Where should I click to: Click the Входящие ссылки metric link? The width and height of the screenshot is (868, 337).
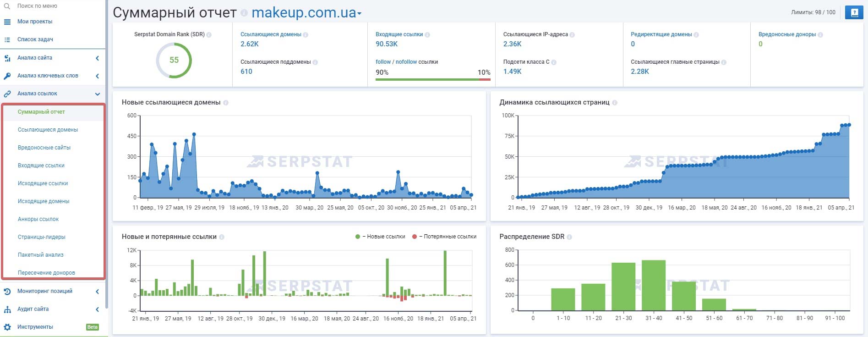pyautogui.click(x=399, y=34)
